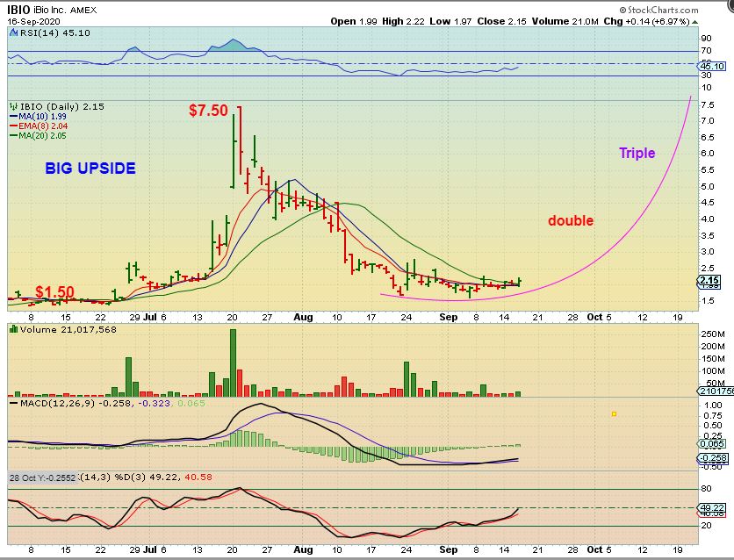The width and height of the screenshot is (734, 560).
Task: Click the 7.5 price axis label
Action: 708,104
